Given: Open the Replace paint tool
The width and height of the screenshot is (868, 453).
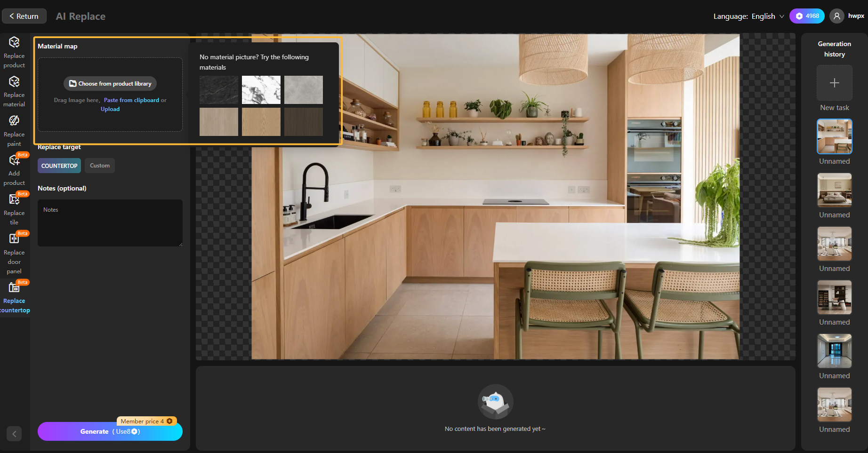Looking at the screenshot, I should pyautogui.click(x=14, y=131).
